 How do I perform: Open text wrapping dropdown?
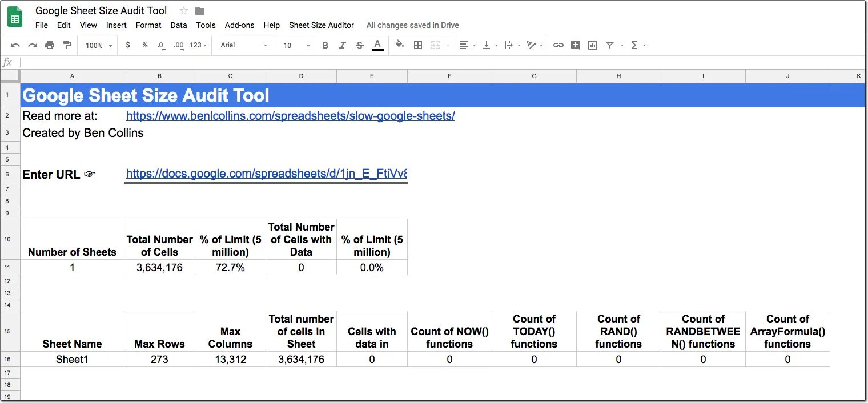[512, 45]
